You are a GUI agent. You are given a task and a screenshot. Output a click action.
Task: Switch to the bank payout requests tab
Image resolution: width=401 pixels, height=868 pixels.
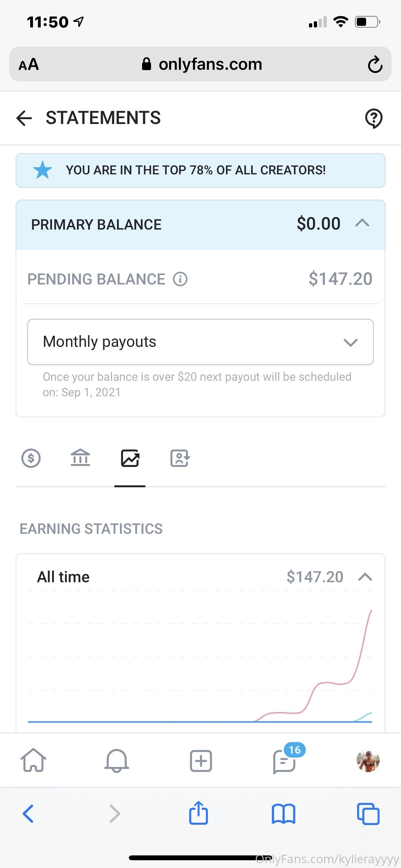click(x=80, y=458)
